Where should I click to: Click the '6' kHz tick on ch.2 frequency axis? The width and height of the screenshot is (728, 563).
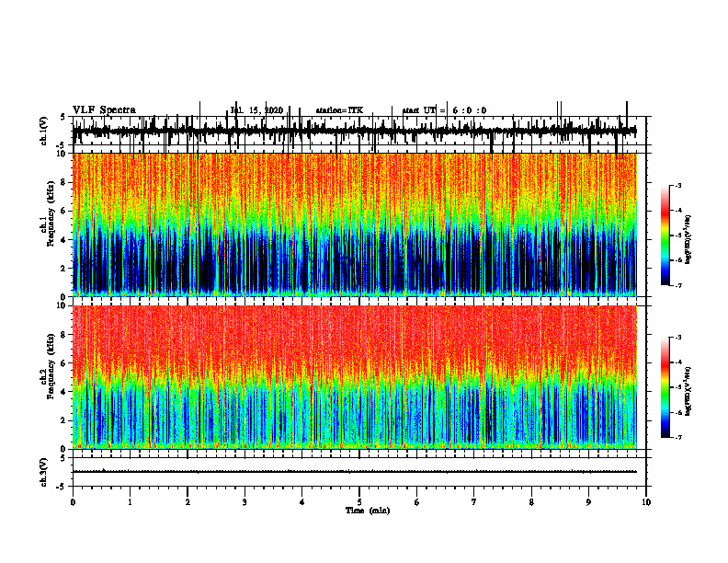tap(64, 363)
